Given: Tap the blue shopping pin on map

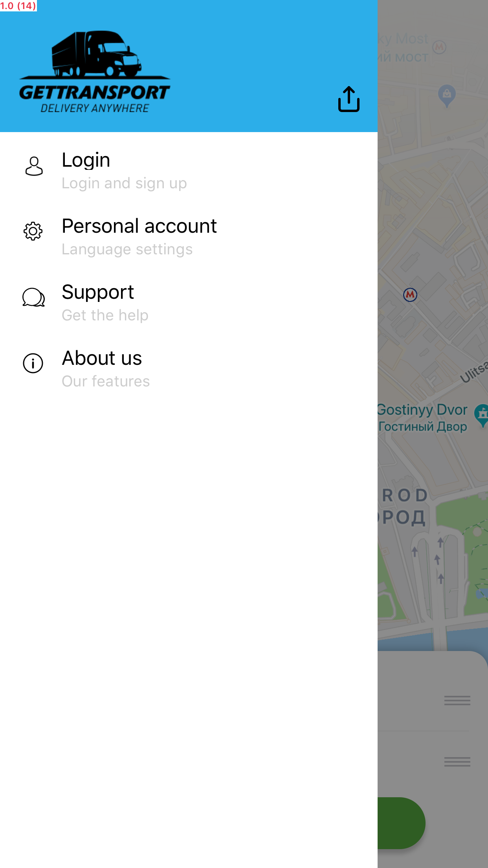Looking at the screenshot, I should [447, 95].
